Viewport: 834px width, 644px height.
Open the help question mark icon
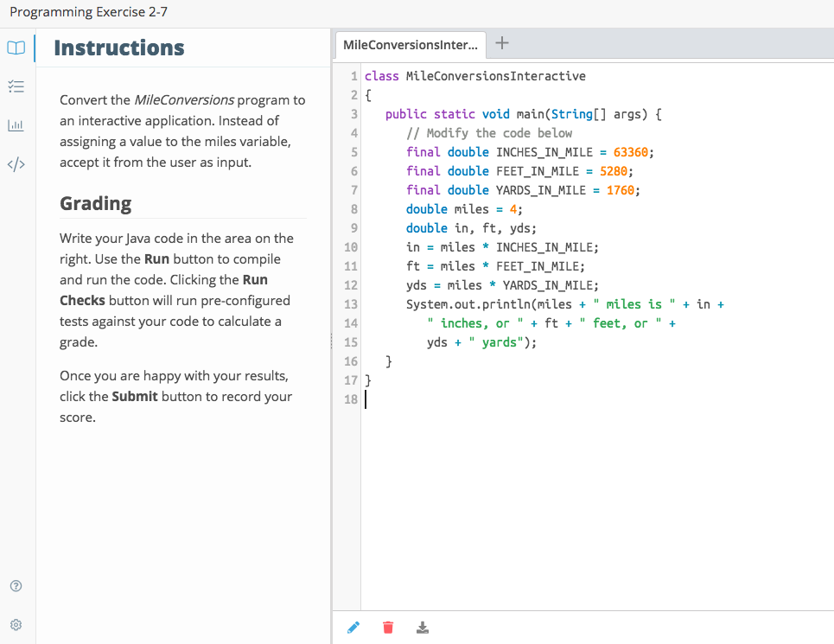coord(16,586)
